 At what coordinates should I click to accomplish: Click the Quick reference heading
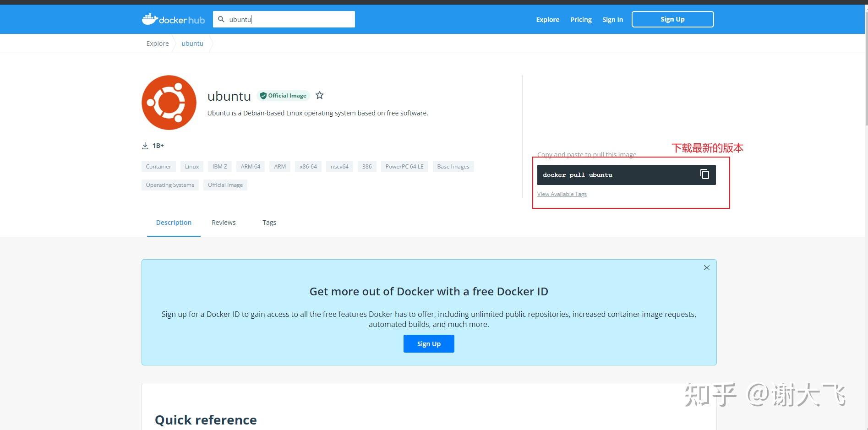tap(206, 420)
